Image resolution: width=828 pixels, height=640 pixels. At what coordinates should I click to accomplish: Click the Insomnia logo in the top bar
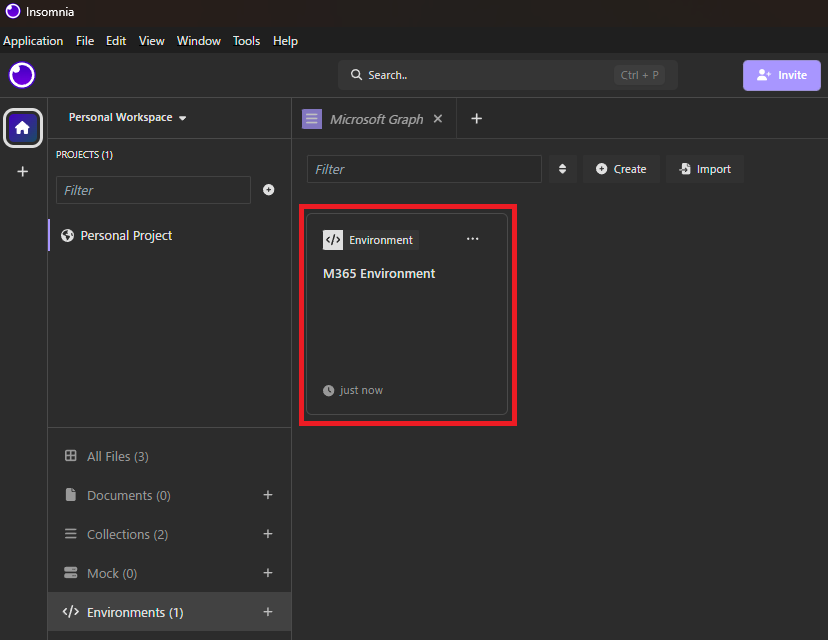pyautogui.click(x=21, y=75)
